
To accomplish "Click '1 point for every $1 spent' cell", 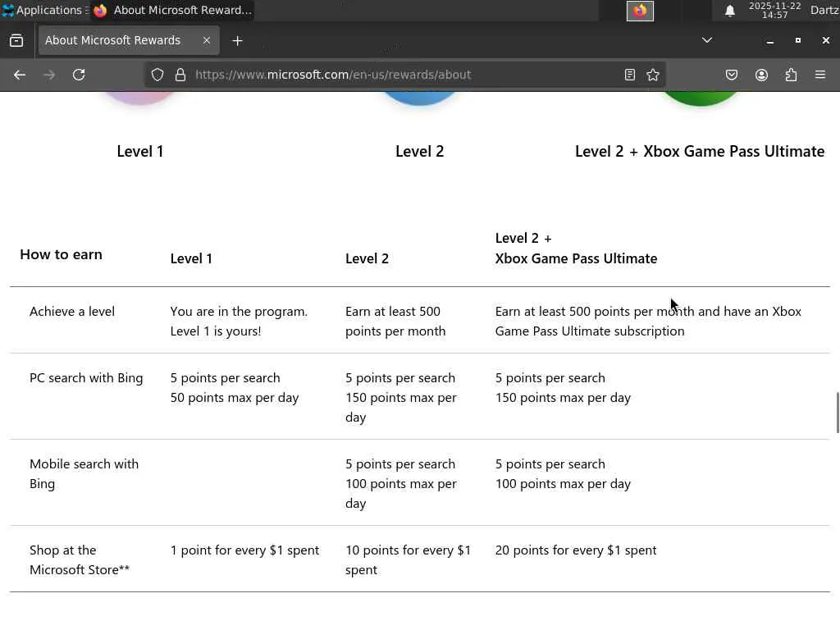I will pos(244,550).
